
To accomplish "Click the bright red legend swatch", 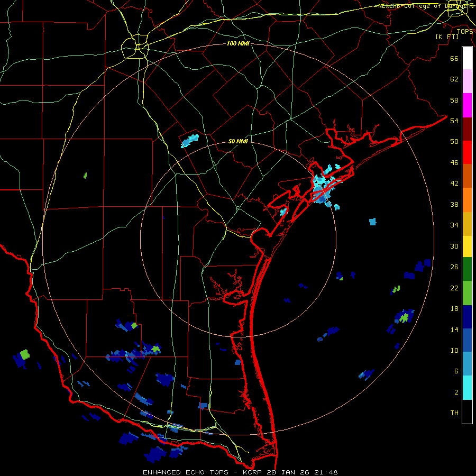I will pos(467,152).
